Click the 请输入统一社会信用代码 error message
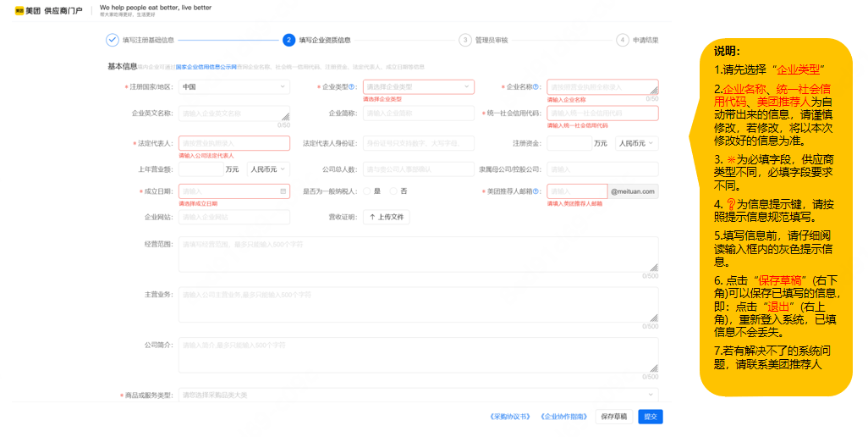Screen dimensions: 868x437 pos(577,125)
